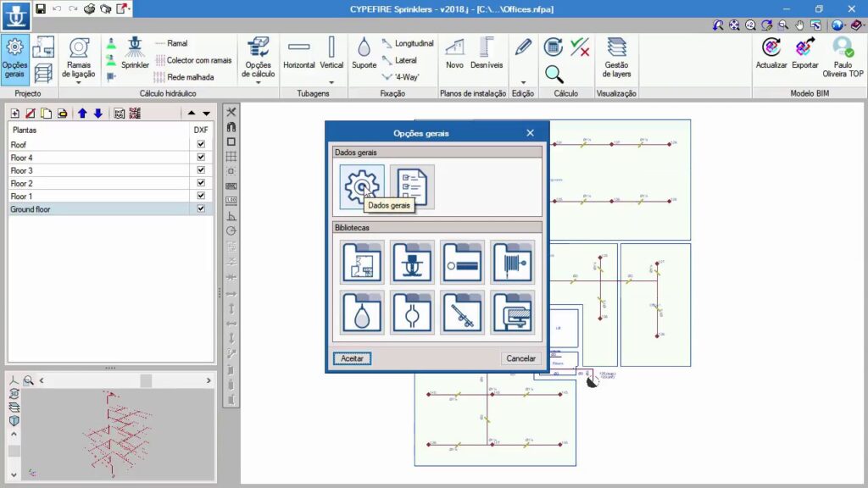868x488 pixels.
Task: Click the Sprinkler tool in ribbon
Action: click(135, 53)
